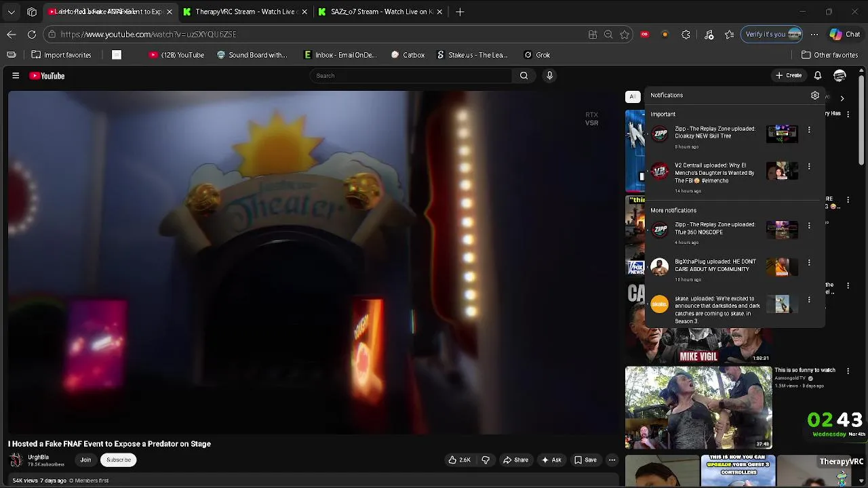868x488 pixels.
Task: Open the MIKE VIGIL video thumbnail
Action: [698, 323]
